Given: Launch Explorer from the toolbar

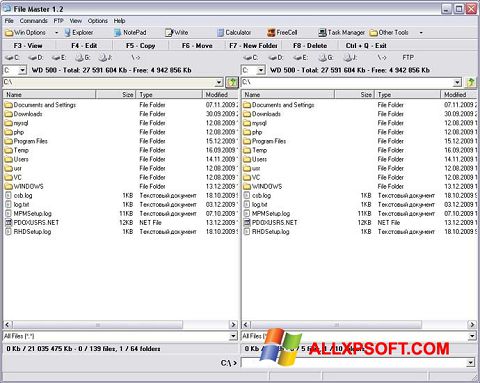Looking at the screenshot, I should click(78, 33).
